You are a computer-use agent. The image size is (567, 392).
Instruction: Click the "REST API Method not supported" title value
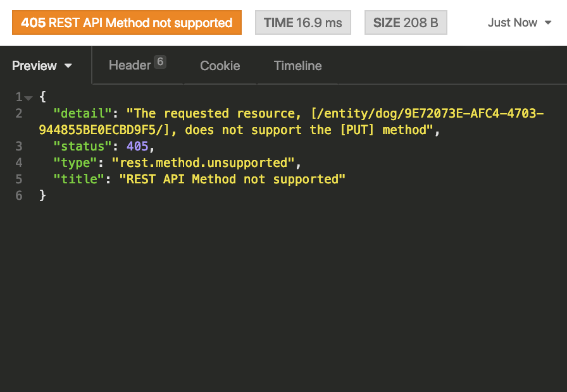pyautogui.click(x=235, y=180)
